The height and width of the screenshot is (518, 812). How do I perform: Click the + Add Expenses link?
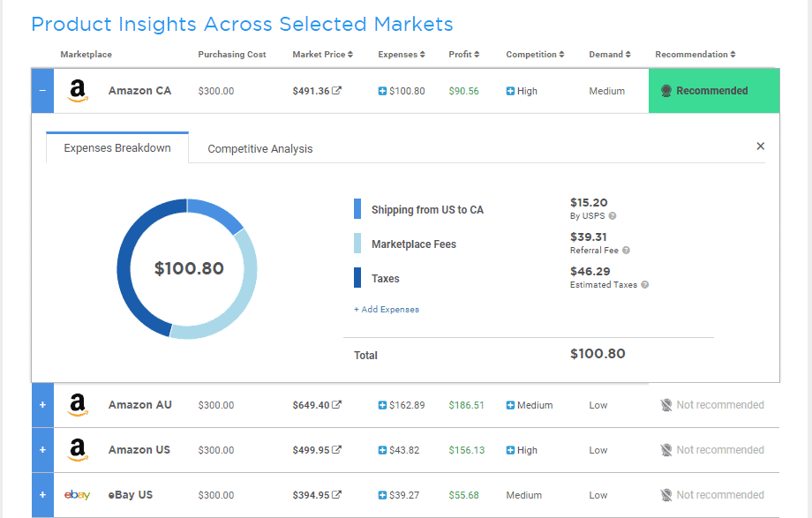tap(387, 310)
